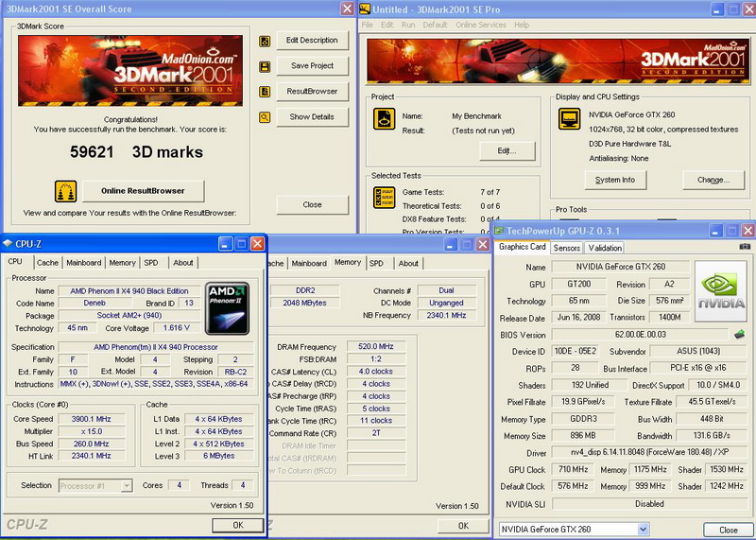This screenshot has width=756, height=540.
Task: Switch to the Sensors tab in GPU-Z
Action: click(567, 248)
